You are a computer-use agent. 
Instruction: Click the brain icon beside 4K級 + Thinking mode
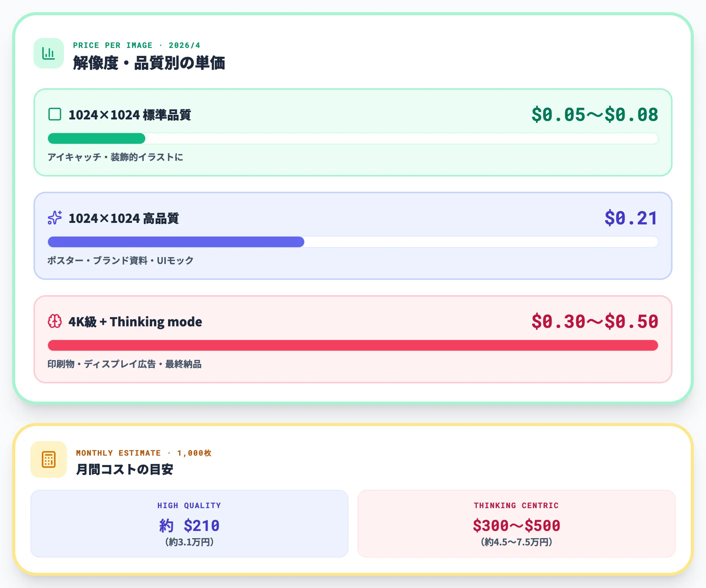(54, 321)
